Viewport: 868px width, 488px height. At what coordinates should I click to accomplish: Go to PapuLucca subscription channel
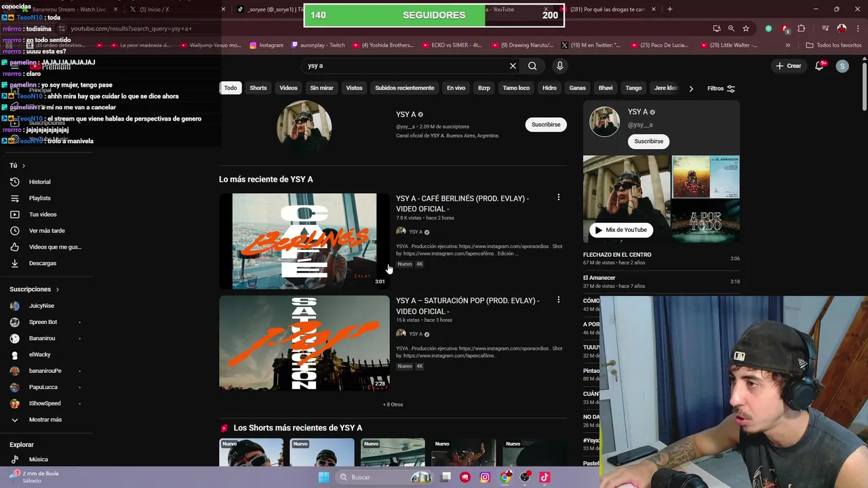coord(43,387)
